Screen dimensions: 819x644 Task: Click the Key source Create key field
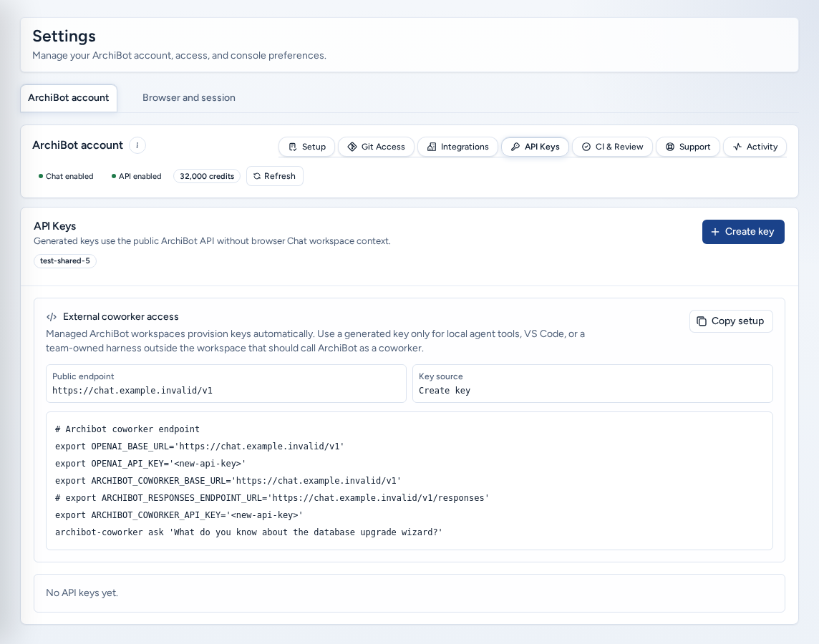coord(592,384)
